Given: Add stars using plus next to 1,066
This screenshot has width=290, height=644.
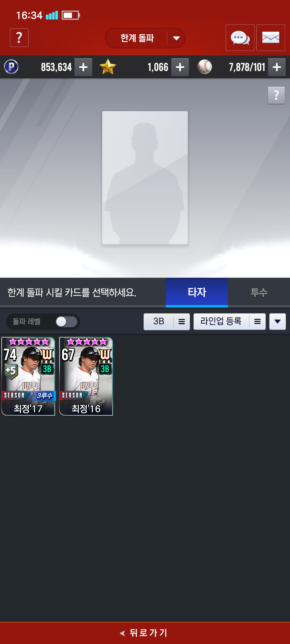Looking at the screenshot, I should click(180, 67).
